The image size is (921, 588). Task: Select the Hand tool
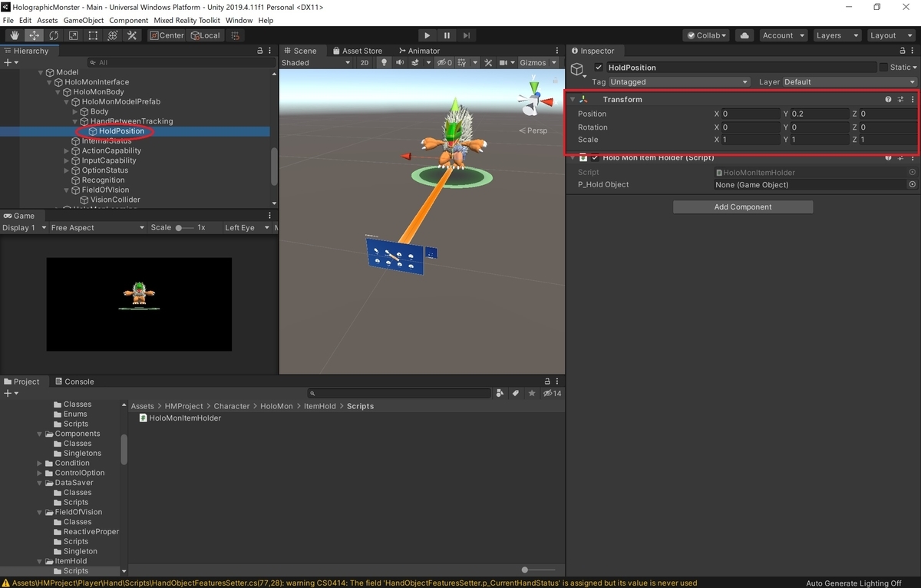click(15, 35)
